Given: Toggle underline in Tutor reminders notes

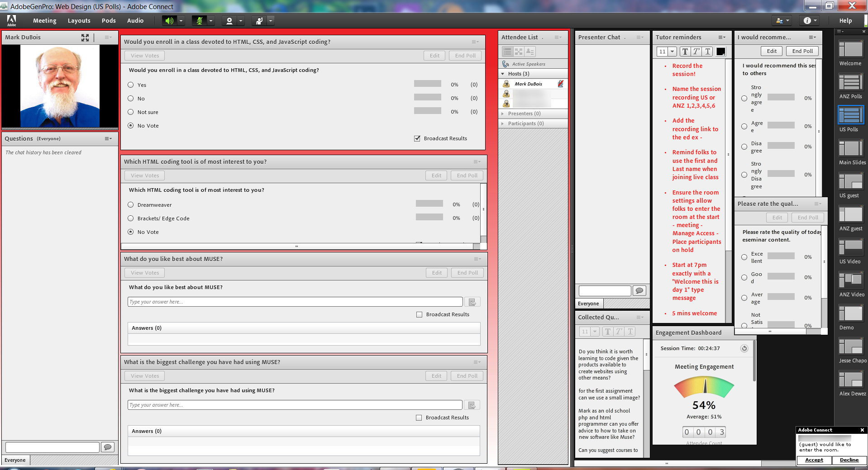Looking at the screenshot, I should point(708,52).
